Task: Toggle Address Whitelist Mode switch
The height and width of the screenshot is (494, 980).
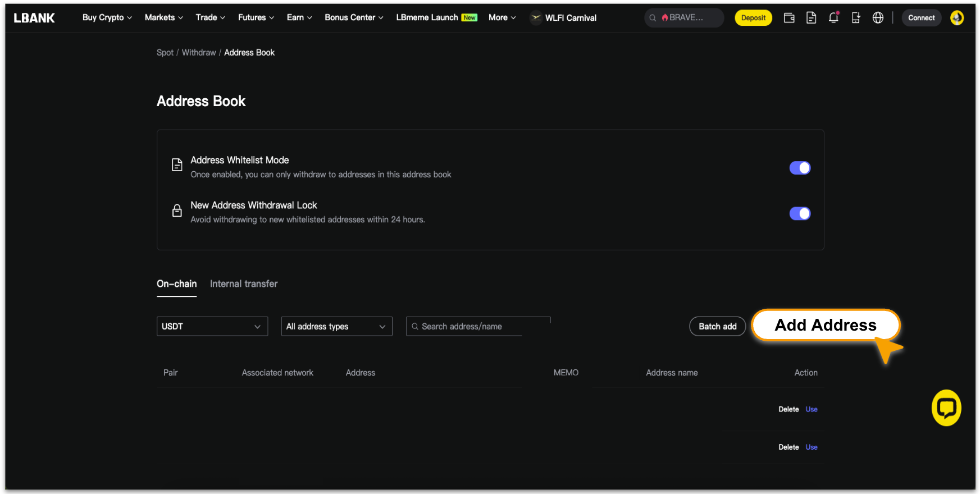Action: click(x=800, y=168)
